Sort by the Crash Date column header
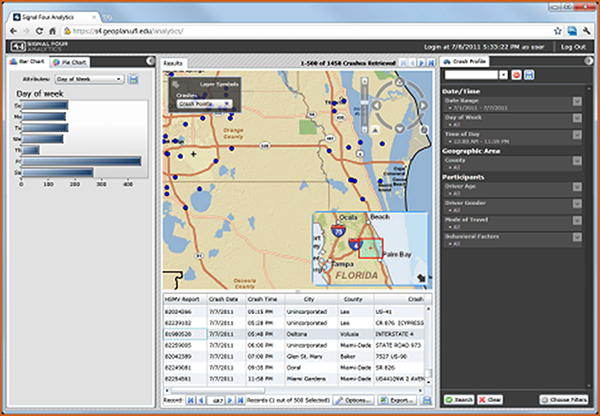This screenshot has width=600, height=416. point(223,299)
